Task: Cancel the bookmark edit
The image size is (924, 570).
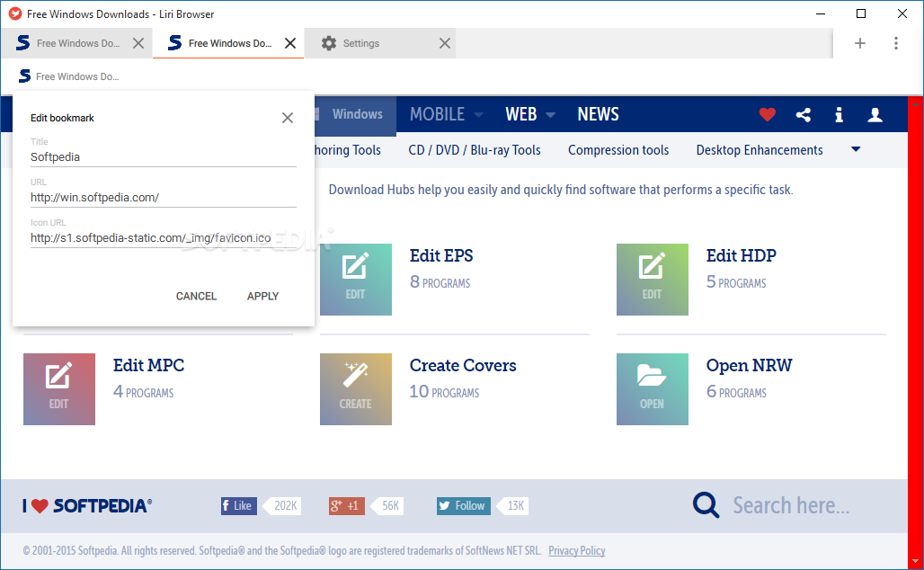Action: [x=196, y=296]
